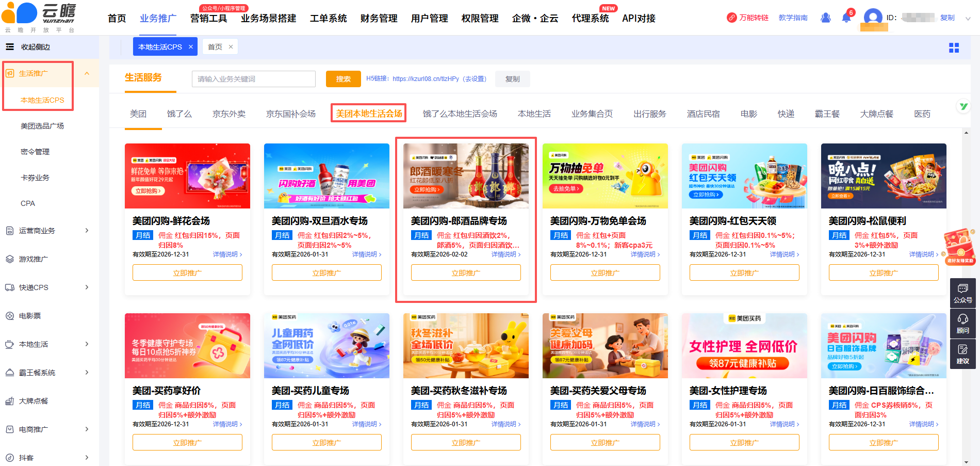Open the 顾问 headset icon
Image resolution: width=980 pixels, height=466 pixels.
tap(962, 324)
